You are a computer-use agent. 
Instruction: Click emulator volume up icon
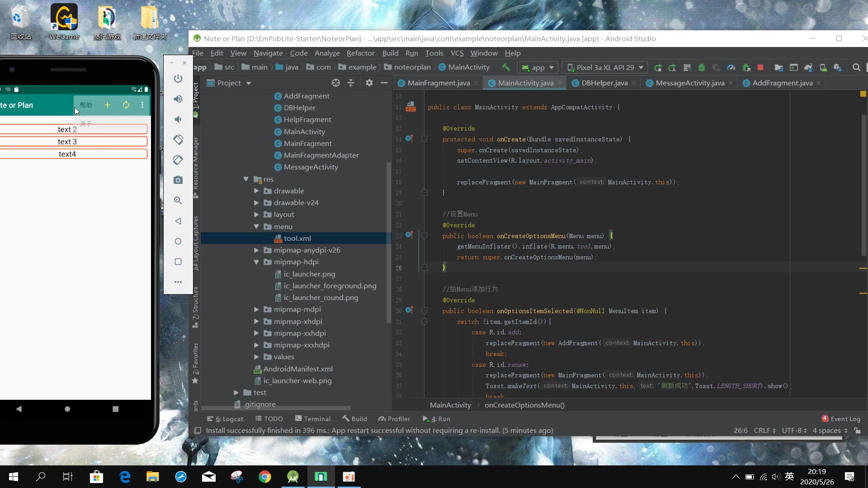178,99
